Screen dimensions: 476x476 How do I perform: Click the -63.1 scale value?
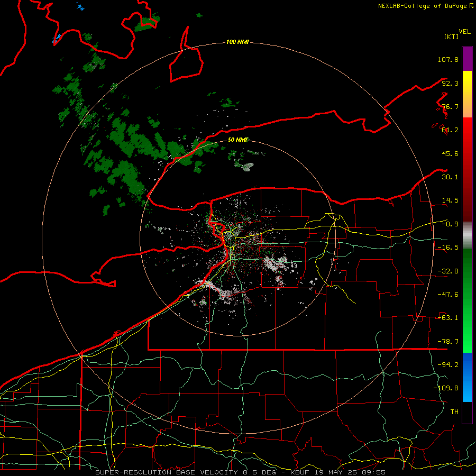pyautogui.click(x=448, y=318)
